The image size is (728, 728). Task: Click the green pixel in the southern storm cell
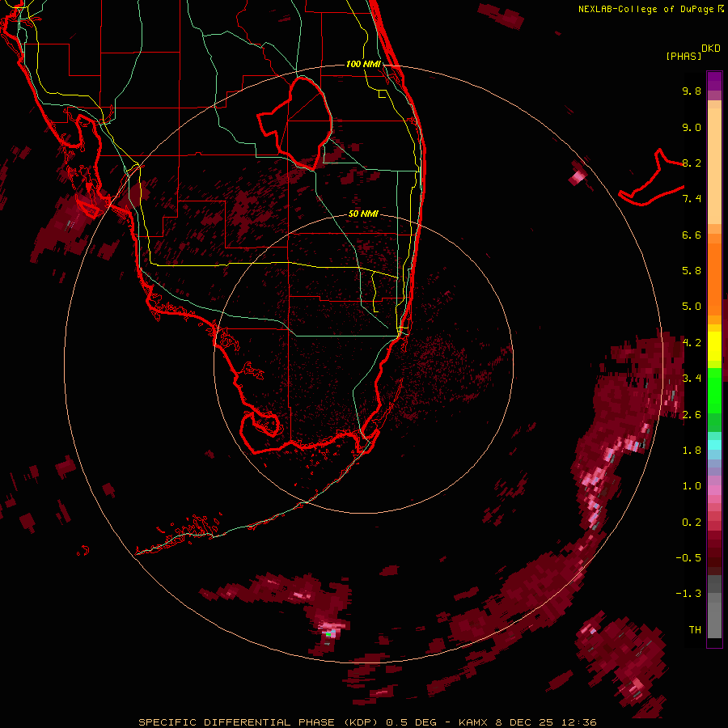tap(328, 633)
